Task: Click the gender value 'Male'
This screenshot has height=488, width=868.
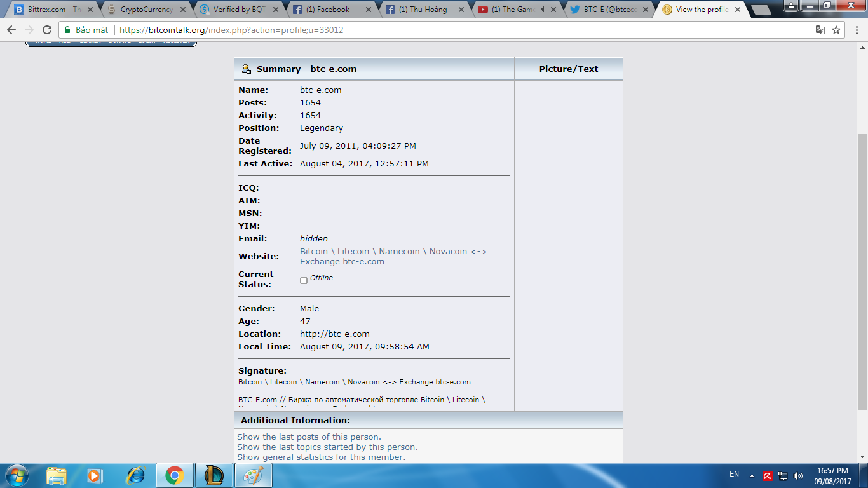Action: click(309, 308)
